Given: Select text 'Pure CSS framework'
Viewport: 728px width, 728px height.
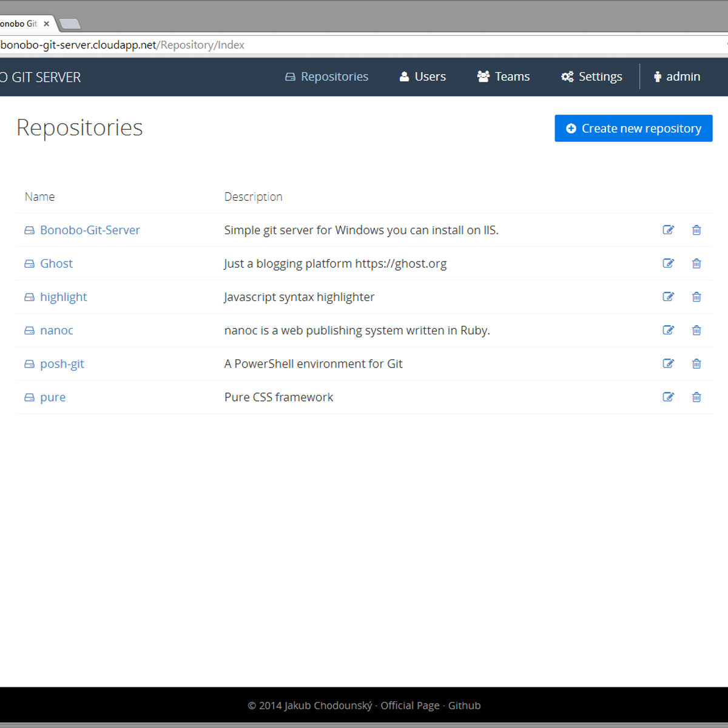Looking at the screenshot, I should pos(278,397).
